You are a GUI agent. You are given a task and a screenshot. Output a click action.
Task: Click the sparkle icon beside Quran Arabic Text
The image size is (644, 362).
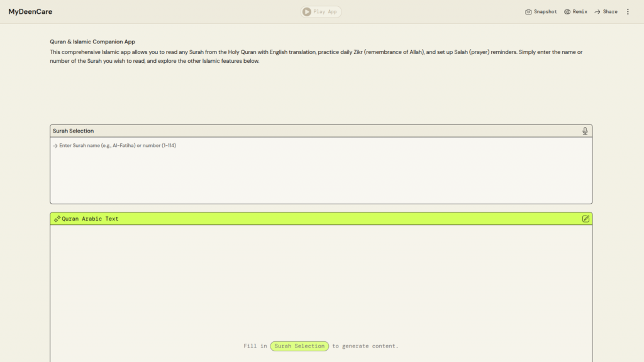tap(57, 219)
